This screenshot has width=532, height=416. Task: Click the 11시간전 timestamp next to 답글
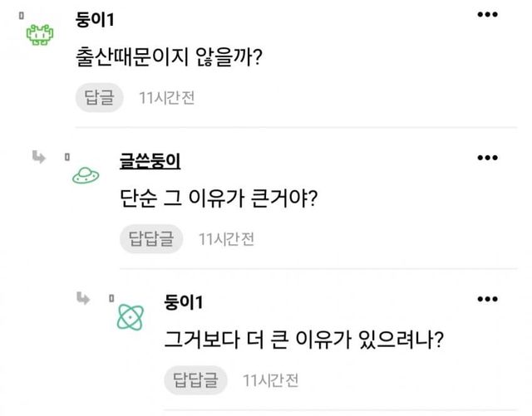(166, 98)
